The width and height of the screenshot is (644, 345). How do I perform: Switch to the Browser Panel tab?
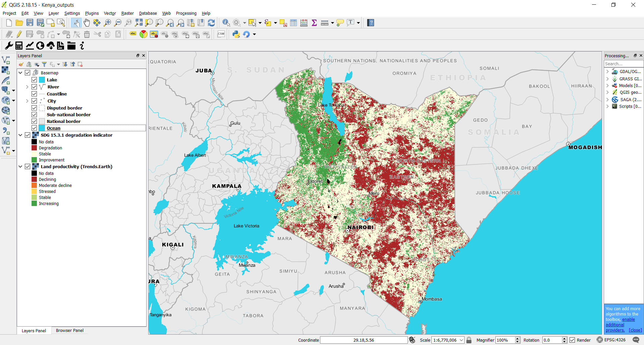[x=69, y=331]
